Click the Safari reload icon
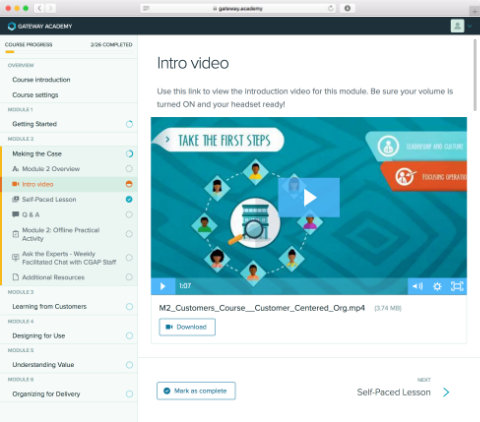 tap(331, 8)
